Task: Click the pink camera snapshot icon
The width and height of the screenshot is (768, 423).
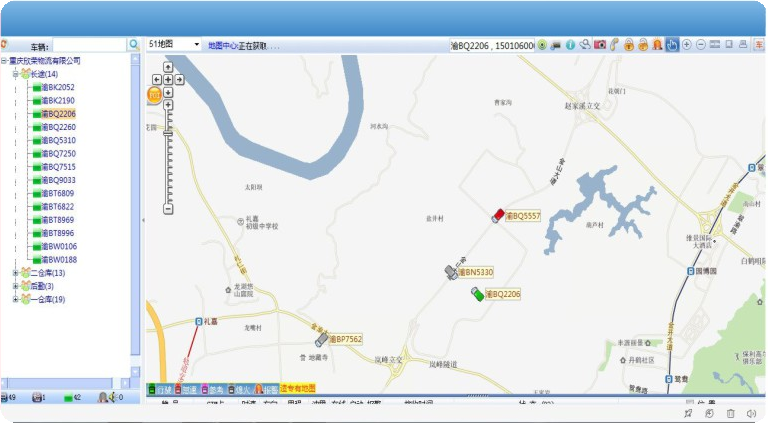Action: (600, 45)
